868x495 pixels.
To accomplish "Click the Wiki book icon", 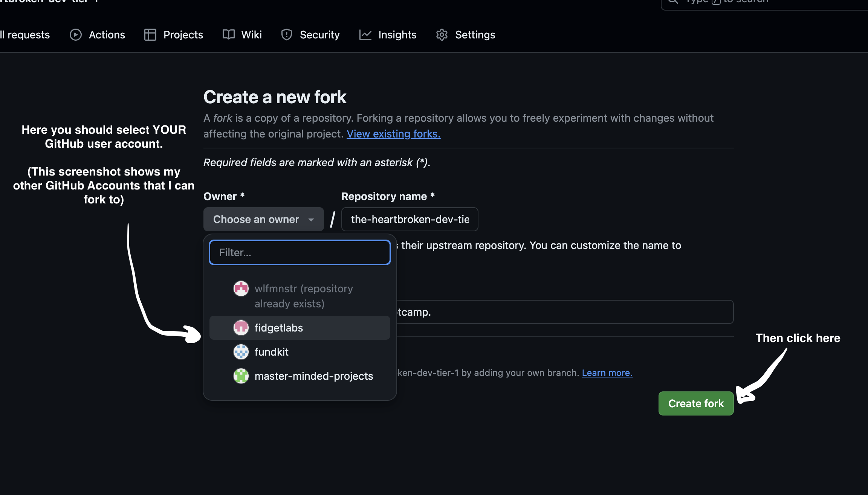I will coord(229,35).
